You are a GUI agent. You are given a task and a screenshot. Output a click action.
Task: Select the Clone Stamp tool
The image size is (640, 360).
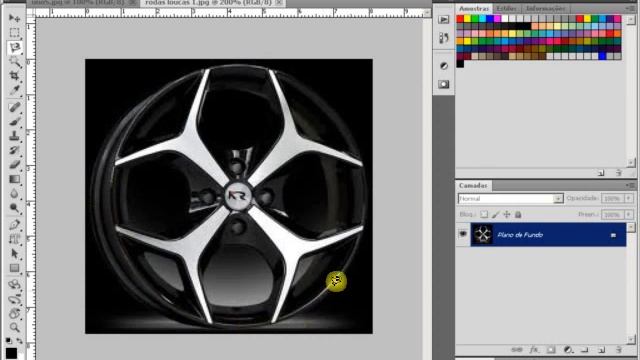pyautogui.click(x=14, y=136)
